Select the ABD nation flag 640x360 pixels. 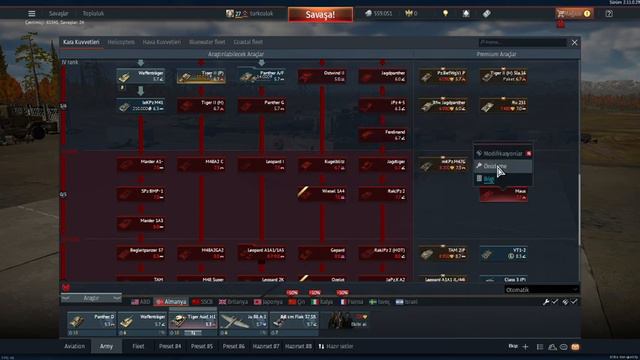pyautogui.click(x=140, y=302)
